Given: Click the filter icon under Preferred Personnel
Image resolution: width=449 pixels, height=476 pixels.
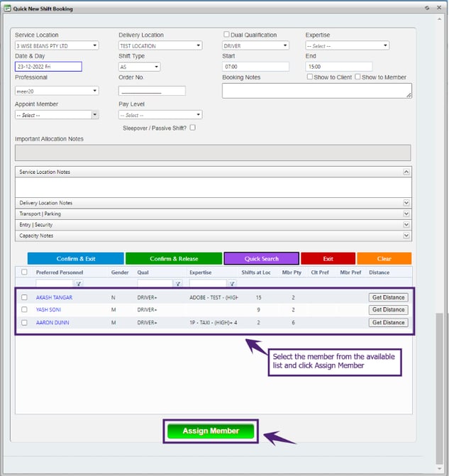Looking at the screenshot, I should point(79,284).
